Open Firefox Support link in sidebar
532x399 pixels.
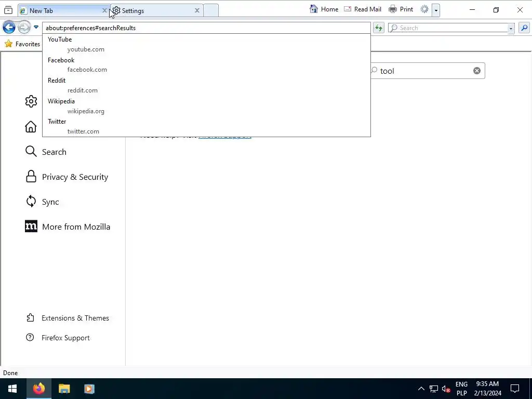pyautogui.click(x=58, y=338)
